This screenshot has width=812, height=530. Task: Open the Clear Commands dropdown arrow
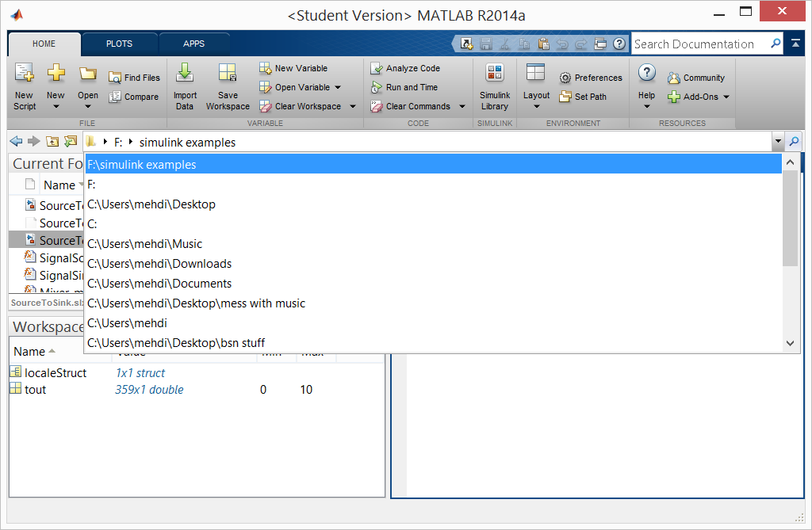pyautogui.click(x=462, y=107)
